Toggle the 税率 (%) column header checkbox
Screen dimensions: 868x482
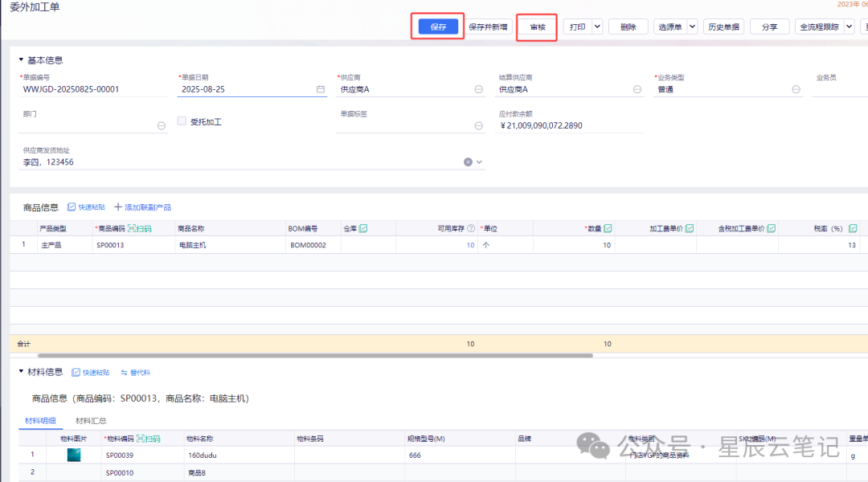[853, 229]
